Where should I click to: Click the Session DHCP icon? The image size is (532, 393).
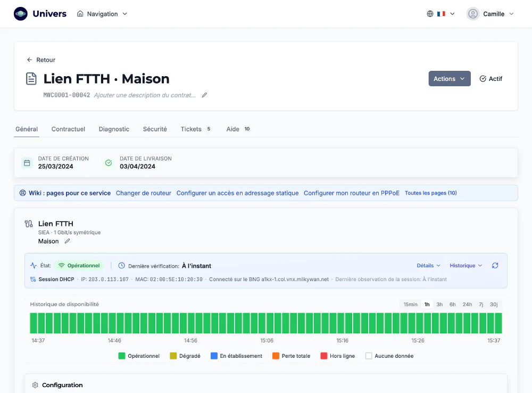pos(33,279)
